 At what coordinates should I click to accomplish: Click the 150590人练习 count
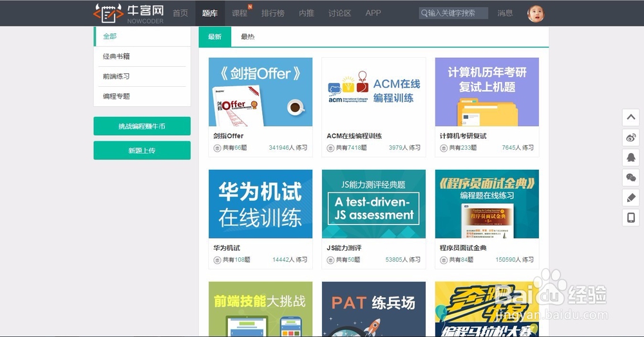[515, 260]
